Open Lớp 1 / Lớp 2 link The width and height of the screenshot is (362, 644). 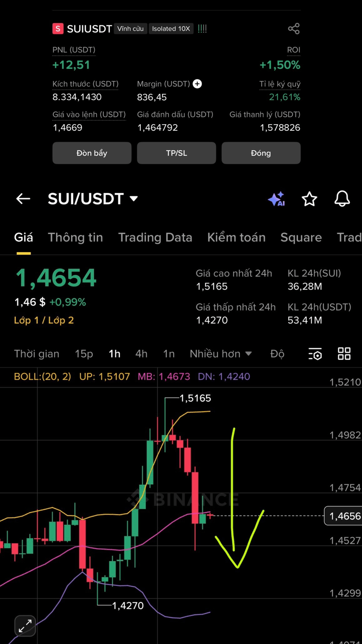(44, 320)
